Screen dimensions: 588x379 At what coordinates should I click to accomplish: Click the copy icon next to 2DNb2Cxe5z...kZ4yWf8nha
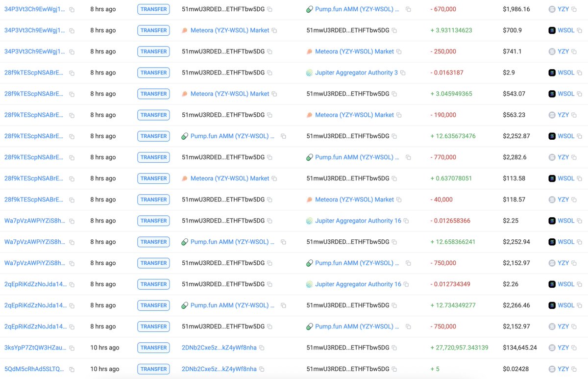(x=261, y=348)
